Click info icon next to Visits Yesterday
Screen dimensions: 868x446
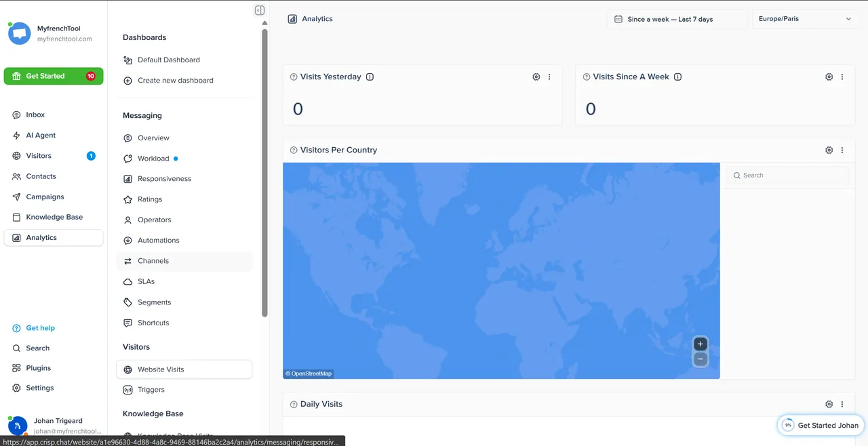[370, 77]
